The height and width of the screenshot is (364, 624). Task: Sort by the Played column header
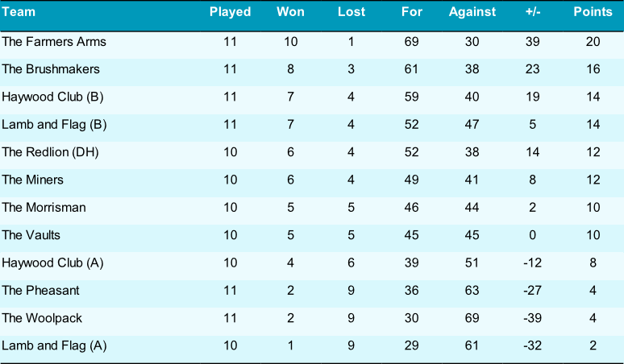point(230,12)
